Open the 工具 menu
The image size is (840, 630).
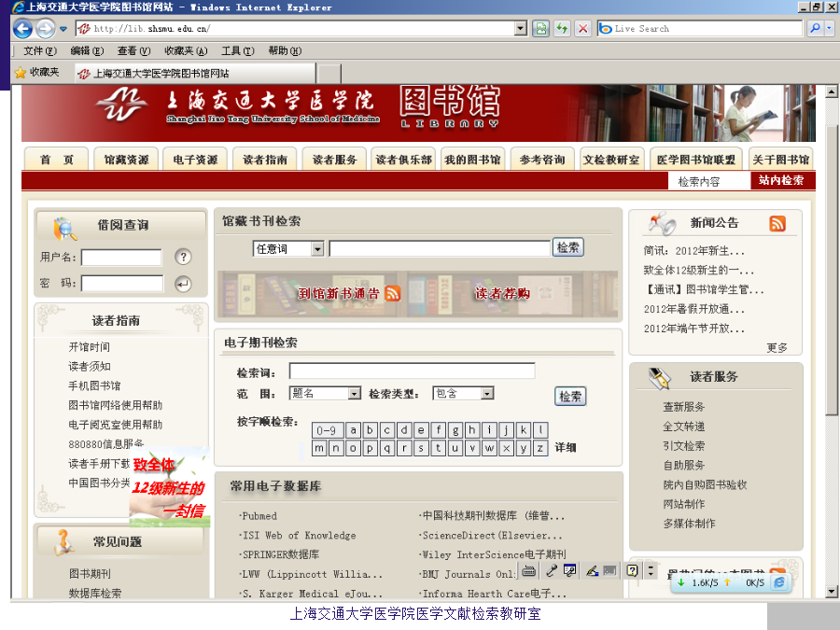238,51
